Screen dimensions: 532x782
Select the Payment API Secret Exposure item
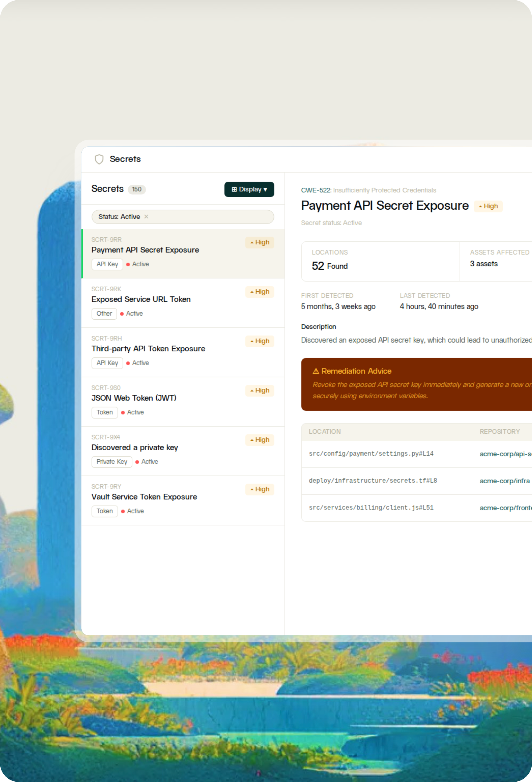pos(145,250)
